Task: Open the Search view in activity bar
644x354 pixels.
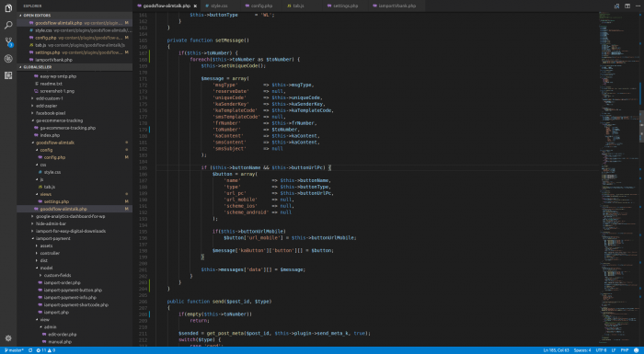Action: [x=8, y=26]
